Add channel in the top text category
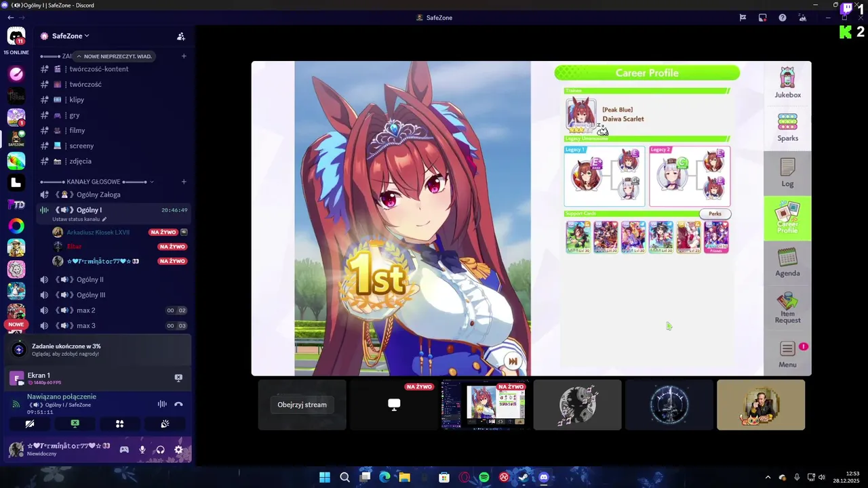Image resolution: width=868 pixels, height=488 pixels. click(184, 56)
